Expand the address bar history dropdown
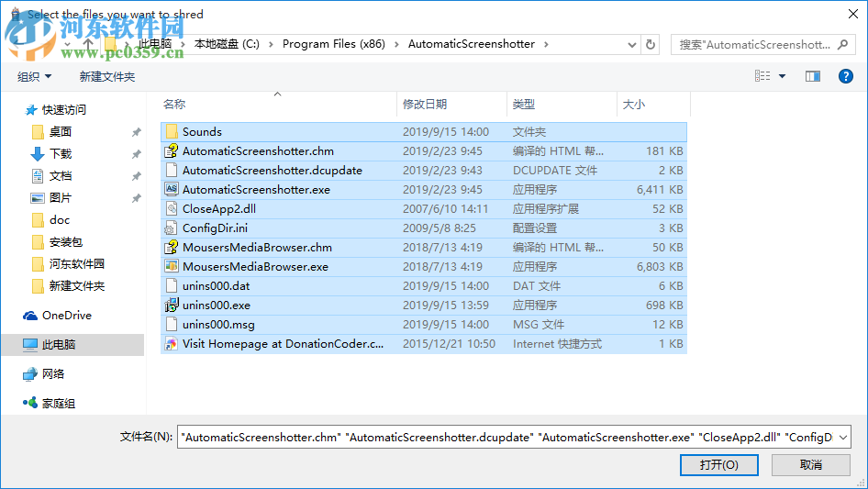This screenshot has height=489, width=868. 631,45
